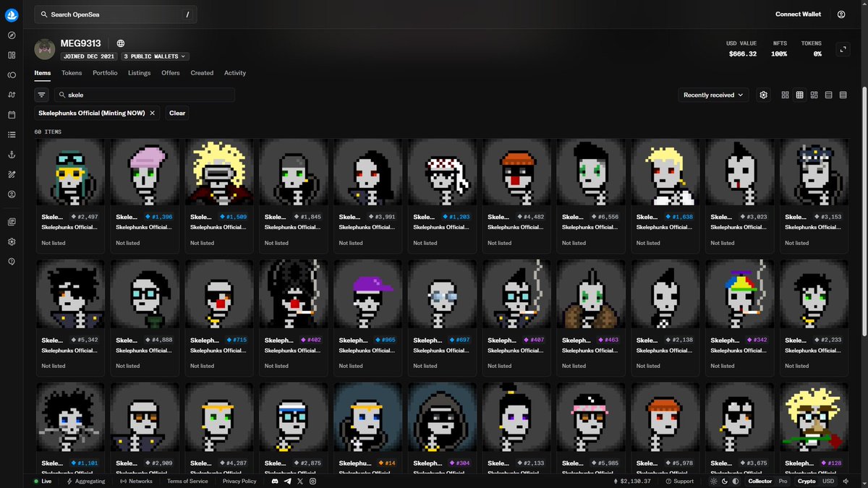
Task: Open the Help question mark icon in sidebar
Action: [12, 261]
